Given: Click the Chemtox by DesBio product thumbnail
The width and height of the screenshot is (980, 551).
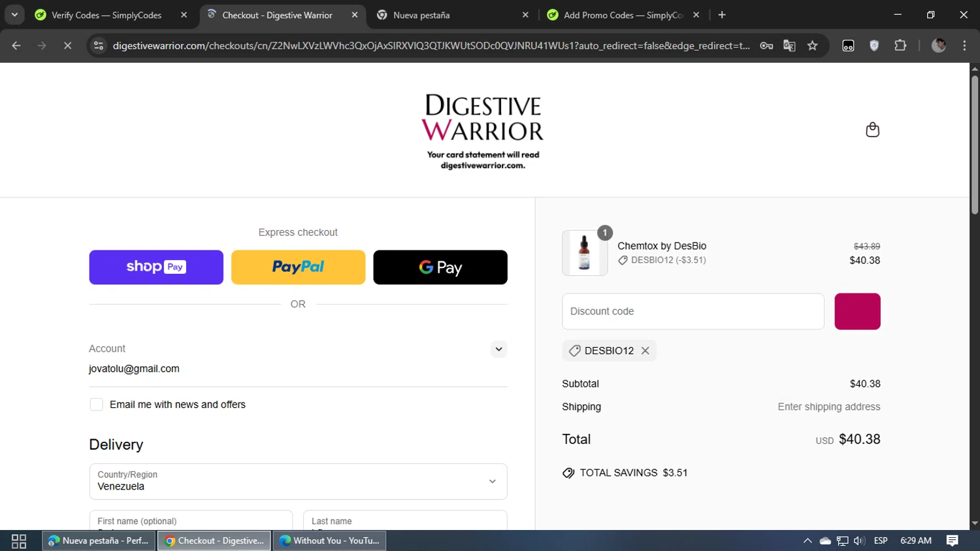Looking at the screenshot, I should tap(585, 253).
